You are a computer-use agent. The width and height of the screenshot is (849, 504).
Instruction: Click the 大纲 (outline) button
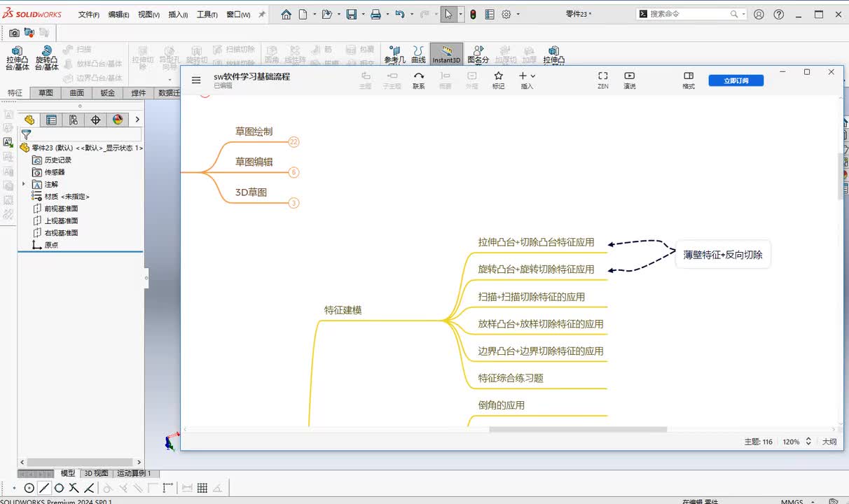tap(829, 442)
